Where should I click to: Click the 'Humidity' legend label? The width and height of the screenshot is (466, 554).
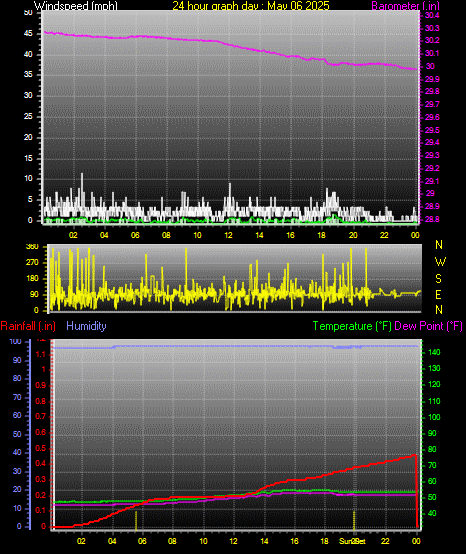[x=86, y=326]
